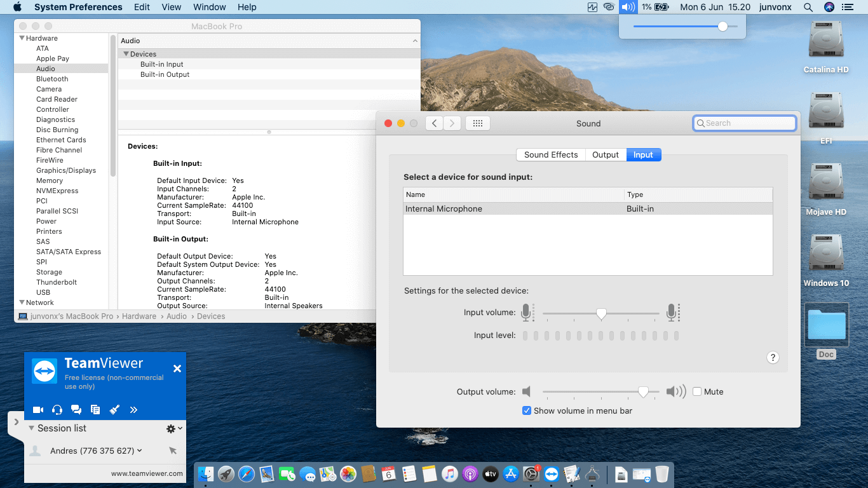This screenshot has height=488, width=868.
Task: Click the TeamViewer video camera icon
Action: point(38,410)
